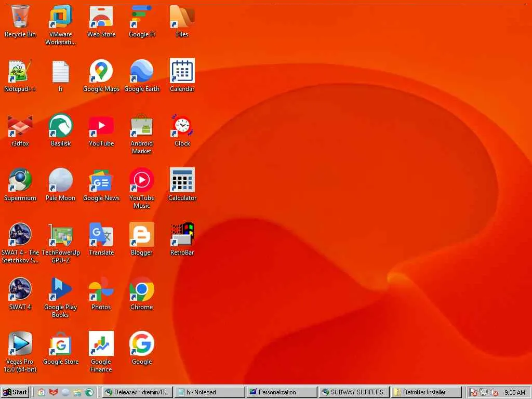The width and height of the screenshot is (532, 399).
Task: Click the file explorer quick launch icon
Action: coord(77,393)
